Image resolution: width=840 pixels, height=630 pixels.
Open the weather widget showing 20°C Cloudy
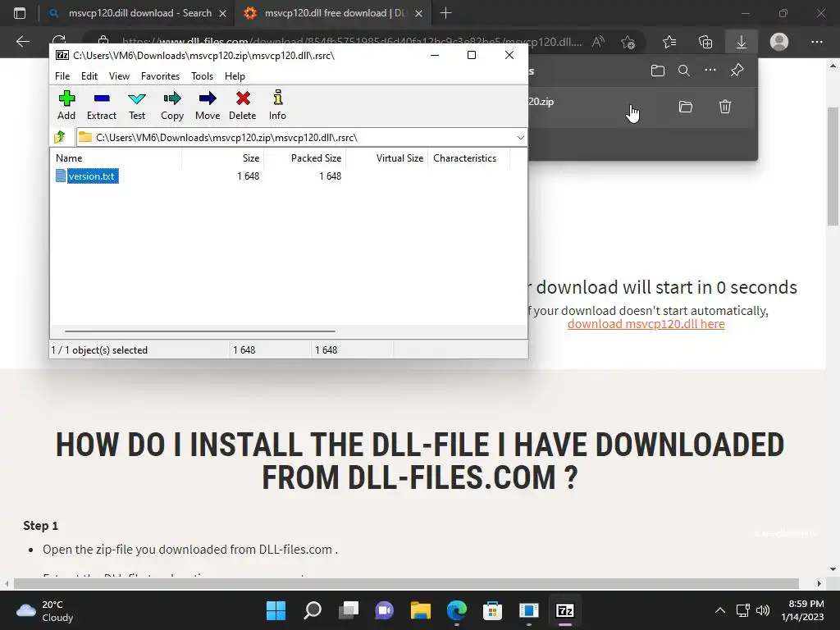[x=45, y=610]
